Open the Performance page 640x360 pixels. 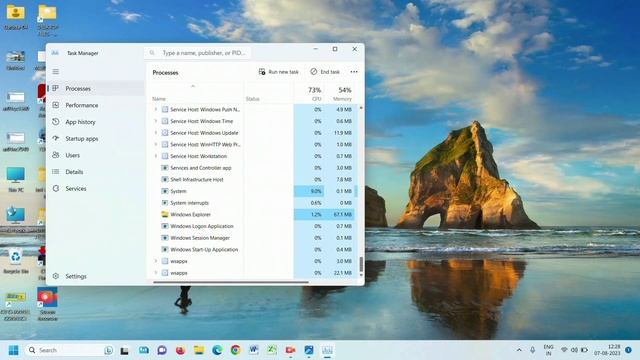coord(96,105)
